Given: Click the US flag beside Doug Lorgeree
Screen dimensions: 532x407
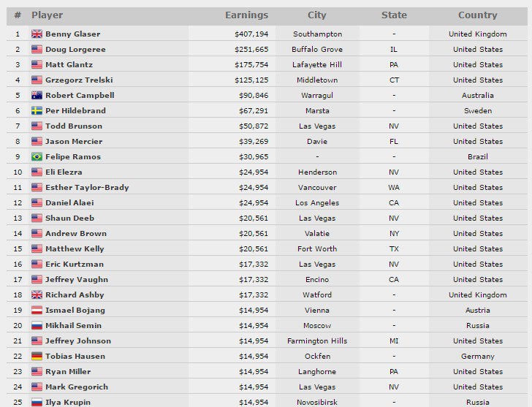Looking at the screenshot, I should [x=37, y=50].
